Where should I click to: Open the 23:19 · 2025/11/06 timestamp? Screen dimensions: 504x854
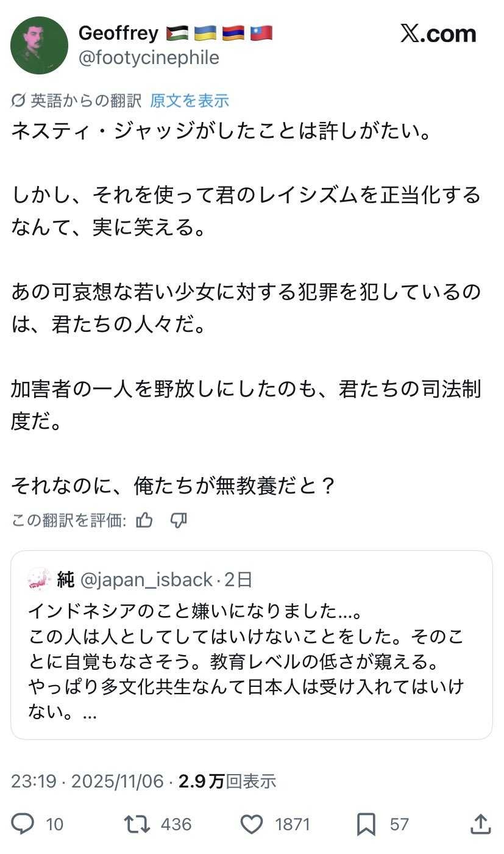coord(87,781)
